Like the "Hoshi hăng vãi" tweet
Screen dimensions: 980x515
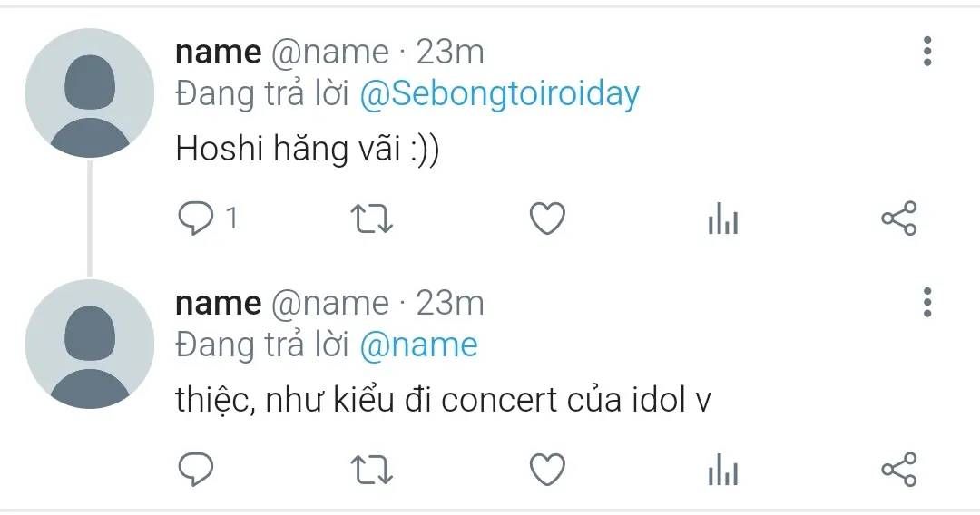547,219
